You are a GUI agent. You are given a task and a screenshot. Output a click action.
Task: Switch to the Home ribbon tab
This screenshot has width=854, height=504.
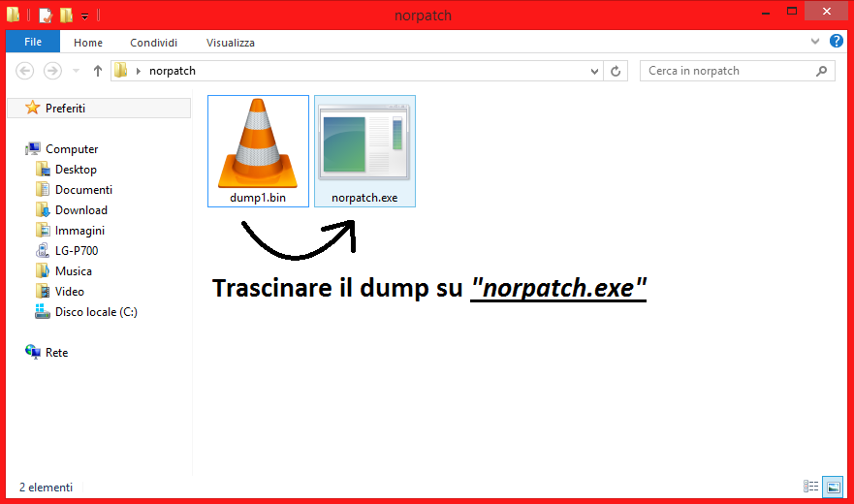pos(88,43)
